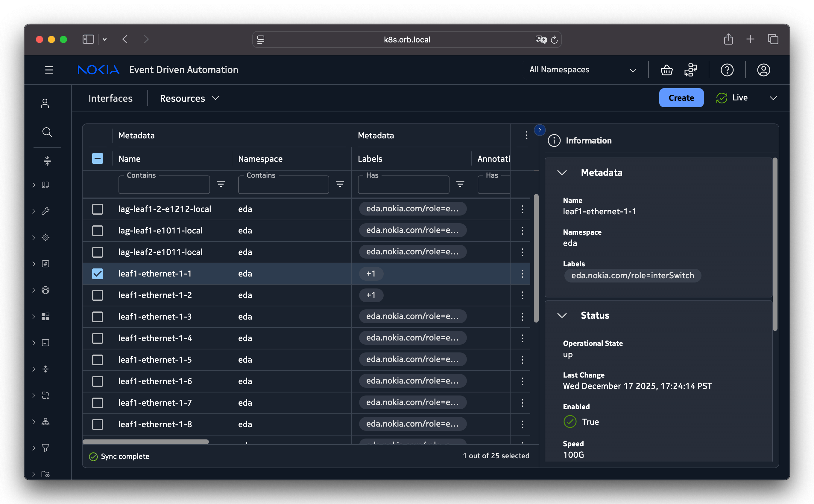
Task: Select the lag-leaf1-e1011-local checkbox
Action: [98, 231]
